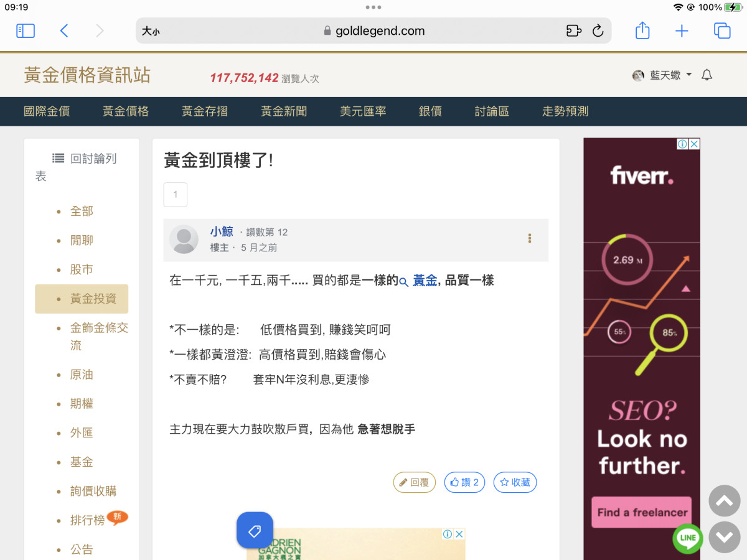This screenshot has width=747, height=560.
Task: Open a new tab with plus icon
Action: 682,30
